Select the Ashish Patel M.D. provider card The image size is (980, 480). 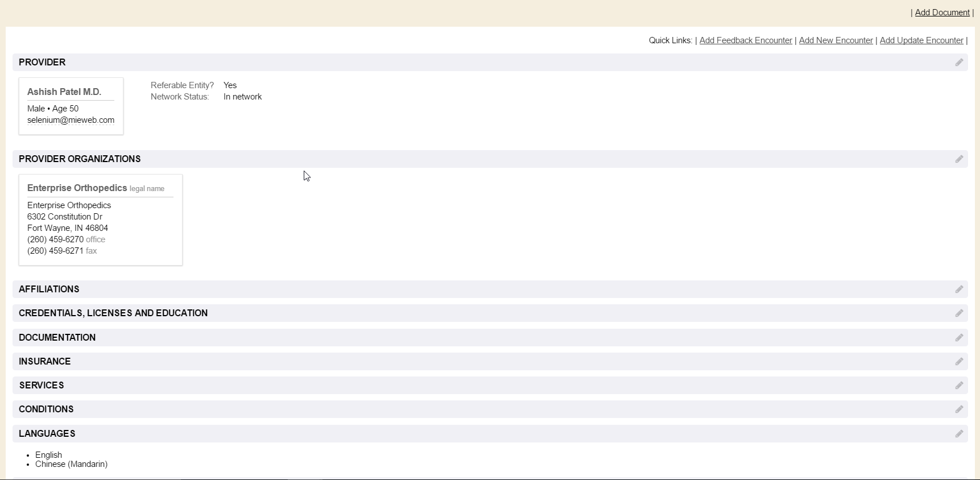[x=64, y=92]
